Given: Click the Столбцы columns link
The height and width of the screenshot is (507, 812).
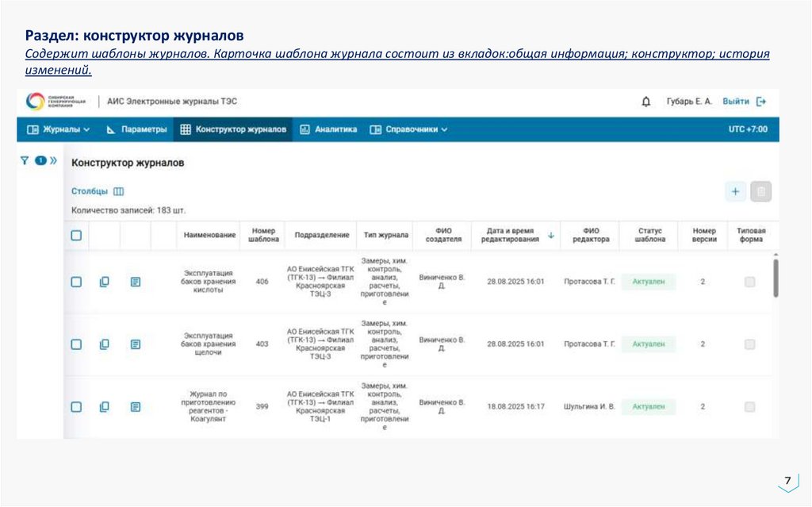Looking at the screenshot, I should [90, 191].
